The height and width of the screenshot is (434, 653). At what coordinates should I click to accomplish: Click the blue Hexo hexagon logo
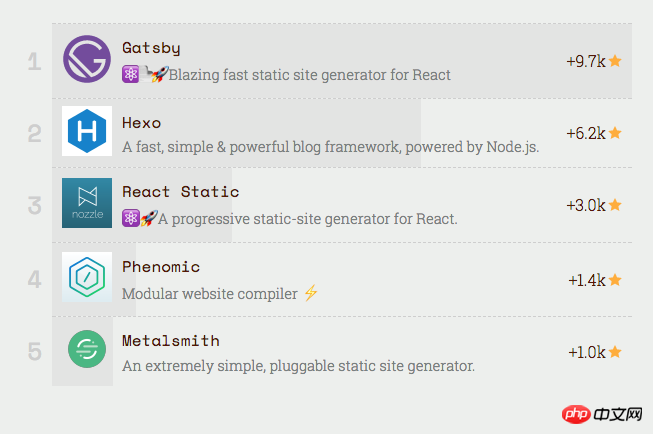point(87,131)
